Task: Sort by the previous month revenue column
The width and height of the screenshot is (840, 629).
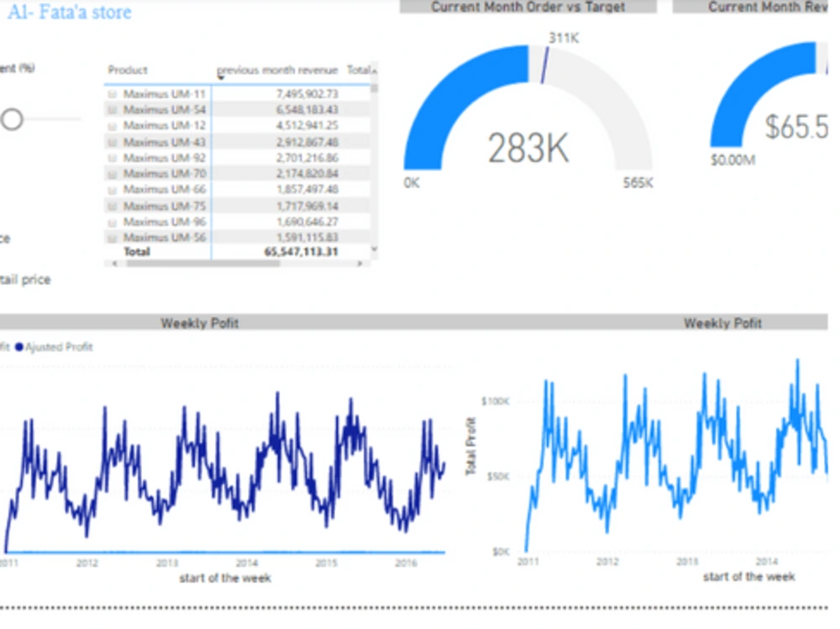Action: coord(277,71)
